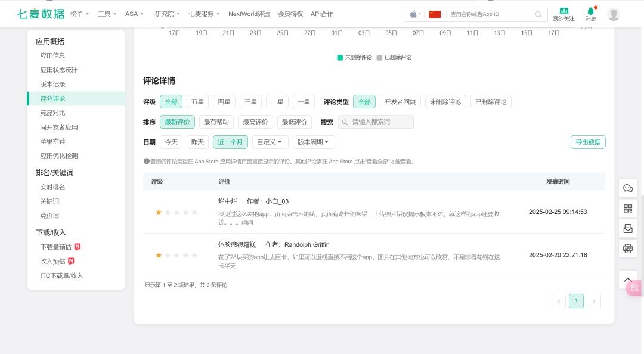Filter rating by 二星
Image resolution: width=644 pixels, height=354 pixels.
click(x=277, y=102)
